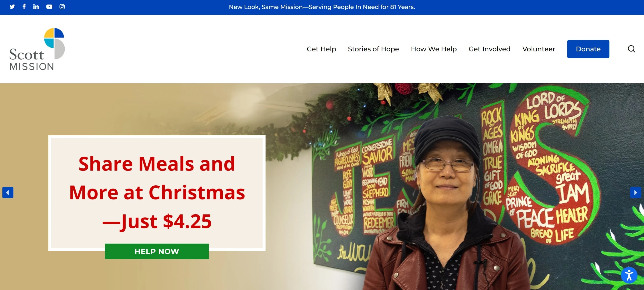Screen dimensions: 644x290
Task: Click the blue Donate button
Action: (x=588, y=49)
